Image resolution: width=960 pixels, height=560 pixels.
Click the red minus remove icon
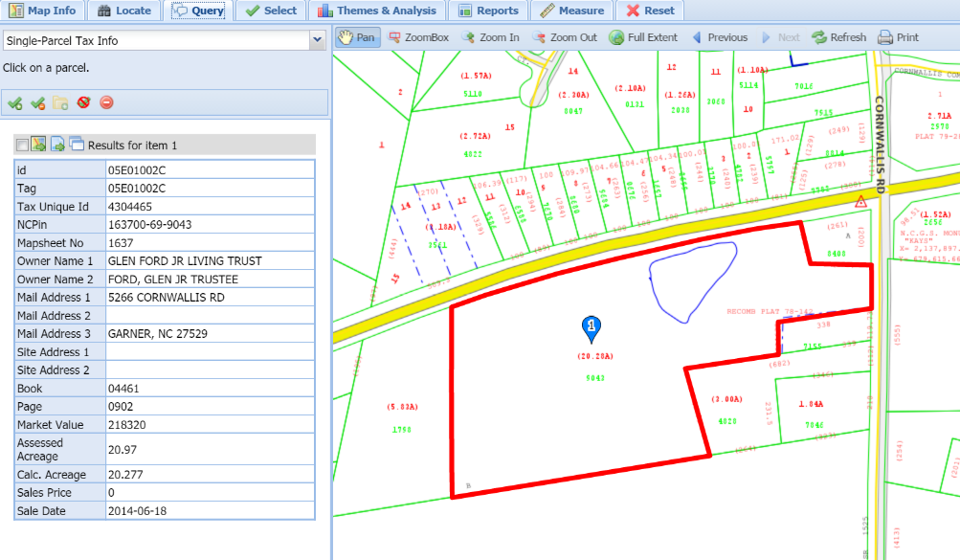coord(106,102)
